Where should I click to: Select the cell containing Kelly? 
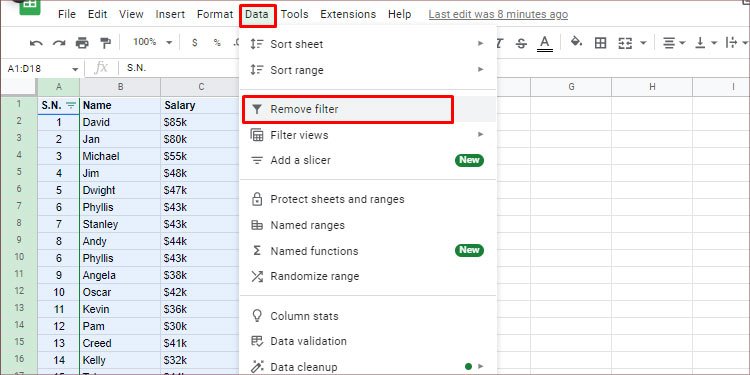pos(120,360)
